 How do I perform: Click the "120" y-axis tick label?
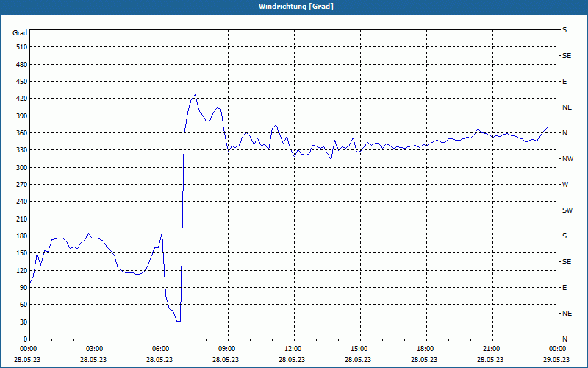point(22,270)
